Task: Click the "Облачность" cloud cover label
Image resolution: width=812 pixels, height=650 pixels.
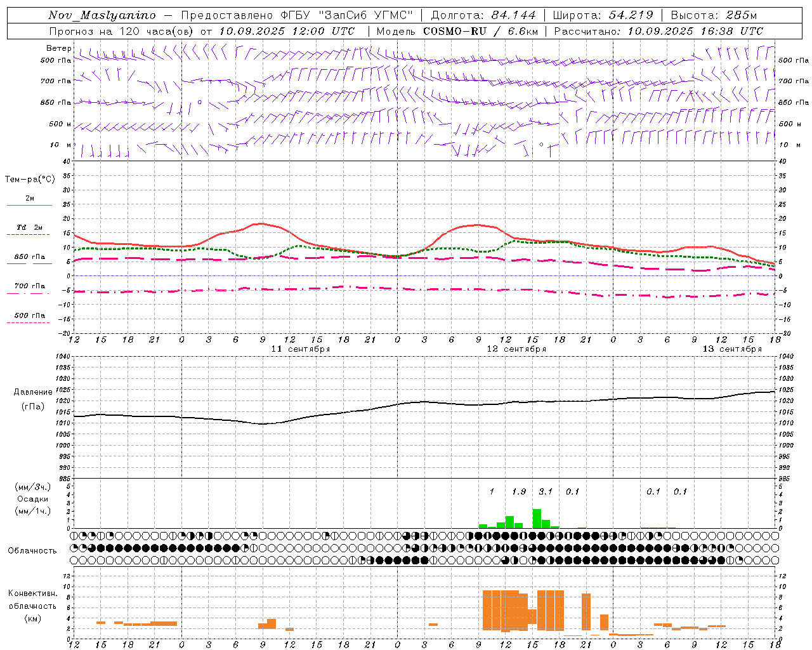Action: 32,550
